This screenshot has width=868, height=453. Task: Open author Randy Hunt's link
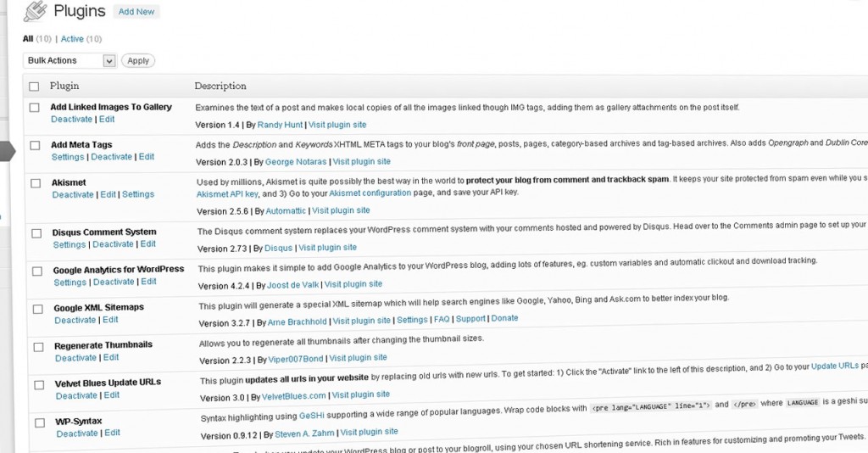(280, 125)
